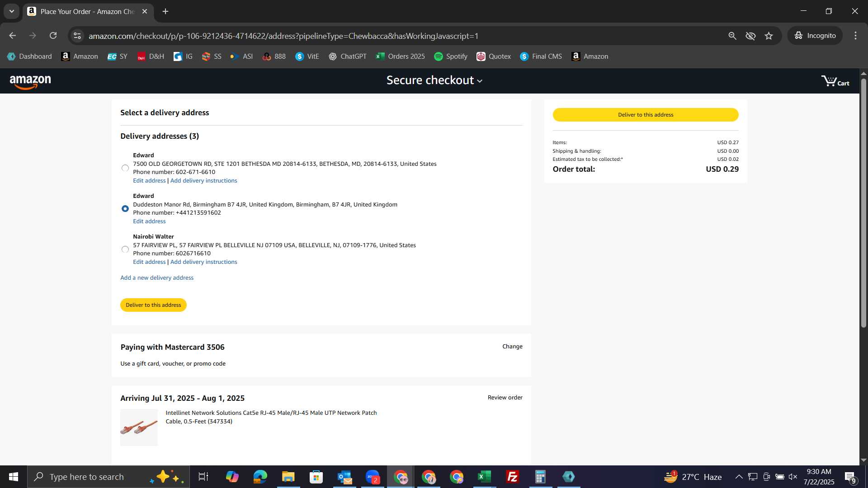Open Chrome three-dot menu
868x488 pixels.
[x=855, y=36]
